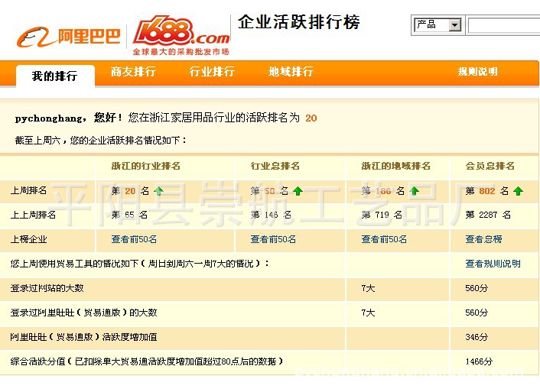
Task: Click green up arrow beside member rank 802
Action: pyautogui.click(x=518, y=191)
